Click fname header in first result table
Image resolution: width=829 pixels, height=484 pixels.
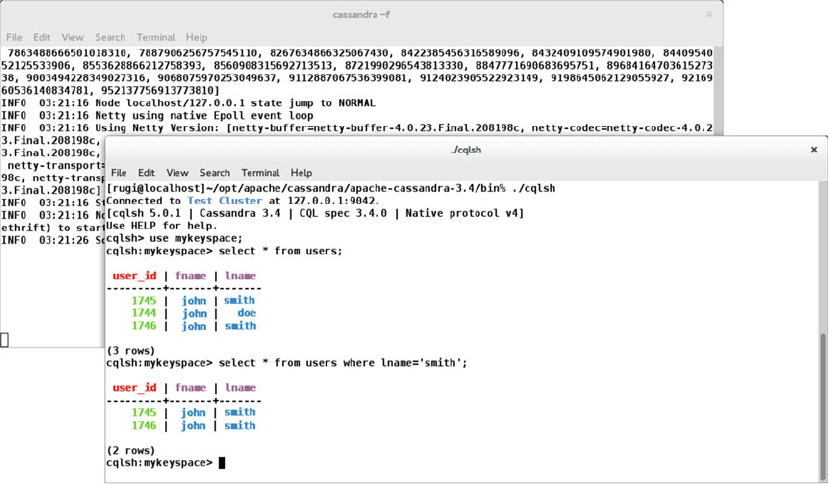[190, 276]
